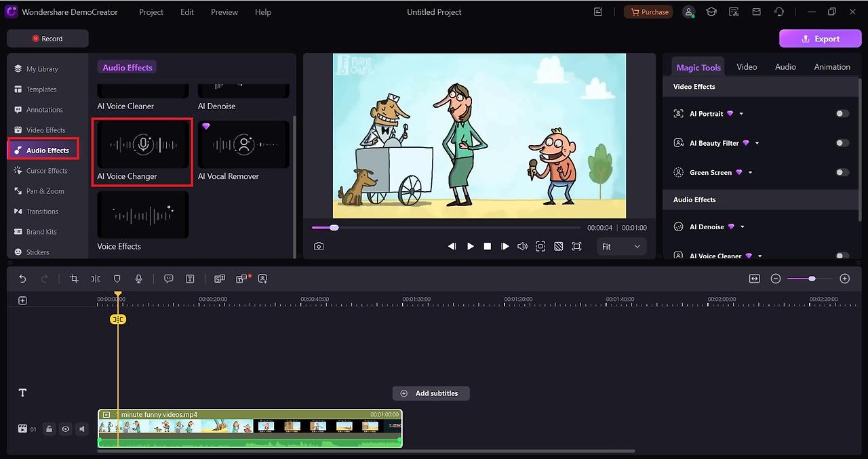Click the speech bubble caption icon
868x459 pixels.
[169, 279]
